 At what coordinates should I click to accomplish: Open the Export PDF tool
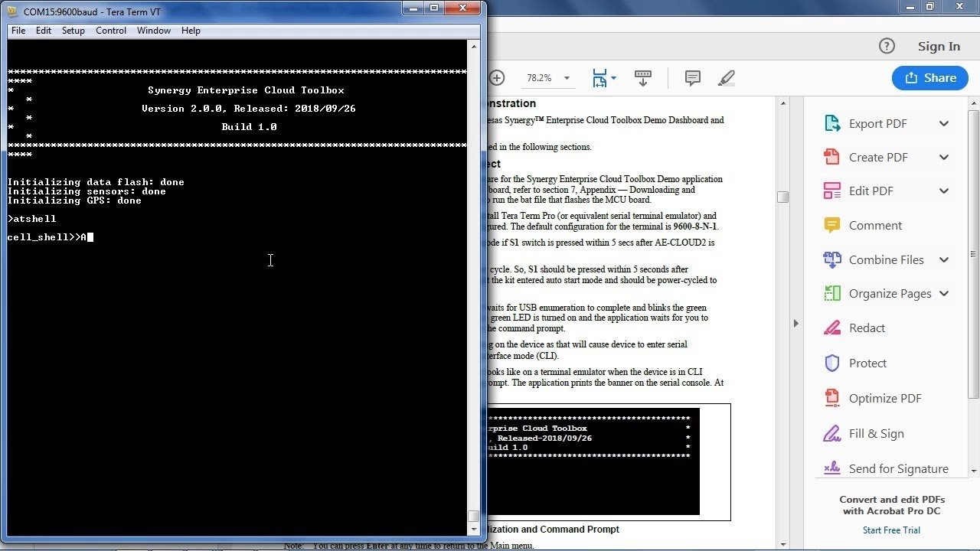coord(878,124)
